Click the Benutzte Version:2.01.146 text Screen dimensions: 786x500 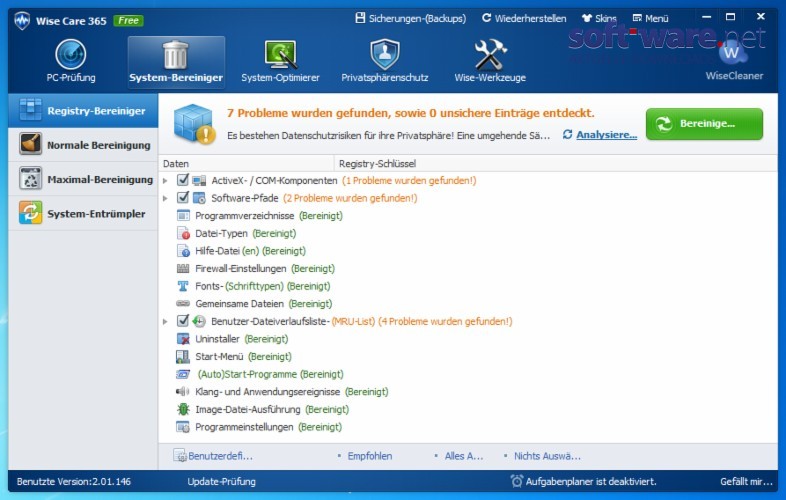74,481
